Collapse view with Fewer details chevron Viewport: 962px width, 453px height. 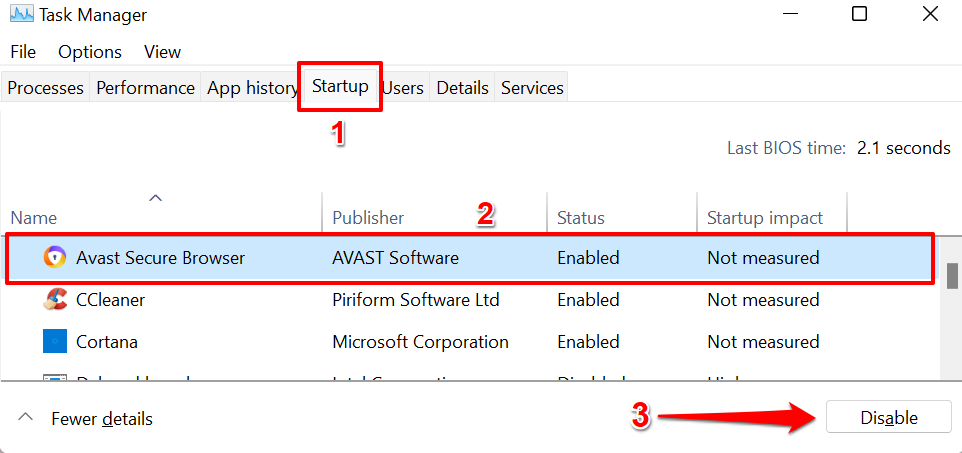click(26, 418)
